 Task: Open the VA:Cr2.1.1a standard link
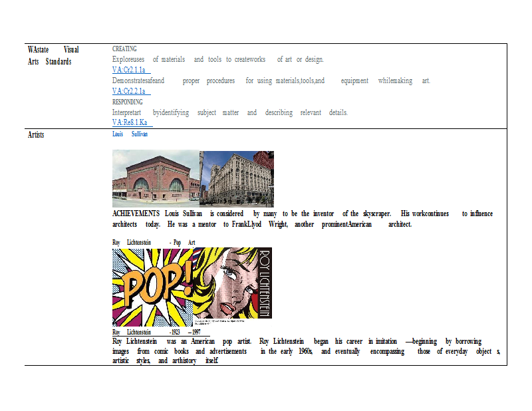coord(131,70)
